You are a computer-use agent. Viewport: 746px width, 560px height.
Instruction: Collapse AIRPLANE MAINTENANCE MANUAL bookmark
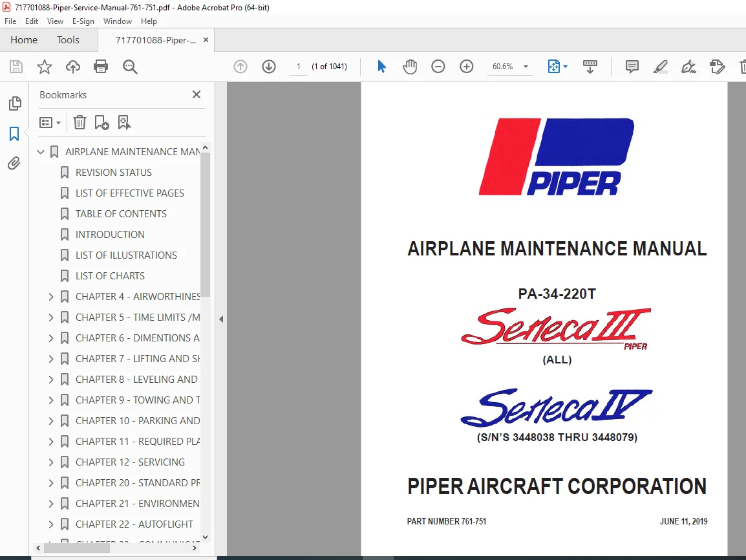pos(41,152)
